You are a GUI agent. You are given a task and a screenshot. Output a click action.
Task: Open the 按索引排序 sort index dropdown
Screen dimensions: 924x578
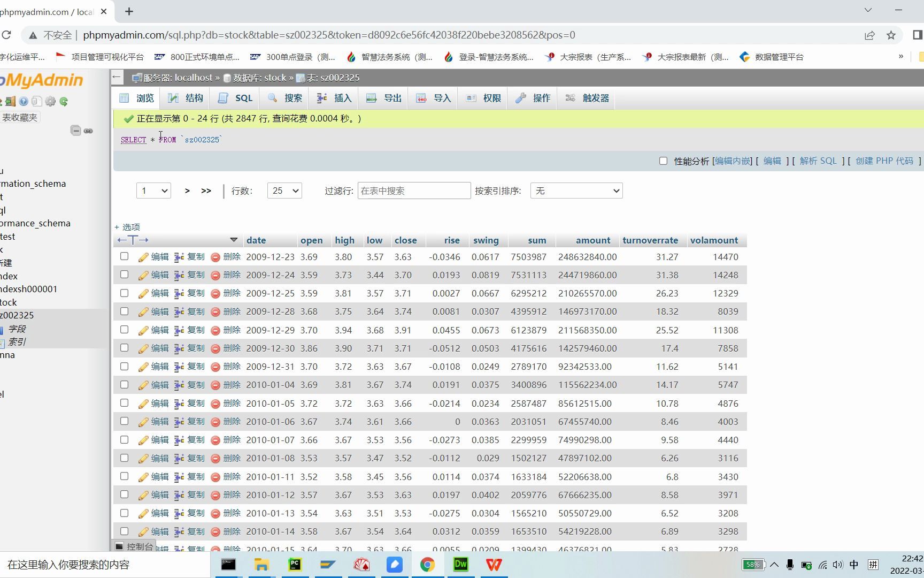tap(576, 191)
